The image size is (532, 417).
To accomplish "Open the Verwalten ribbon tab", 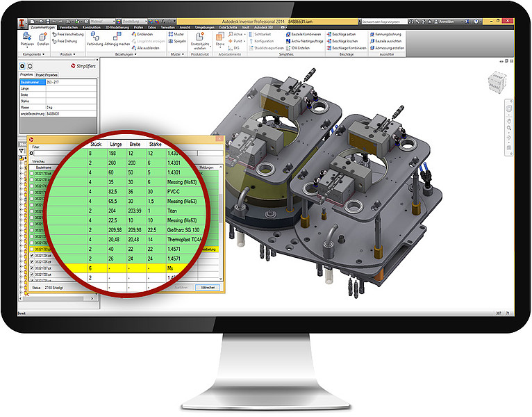I will (167, 27).
